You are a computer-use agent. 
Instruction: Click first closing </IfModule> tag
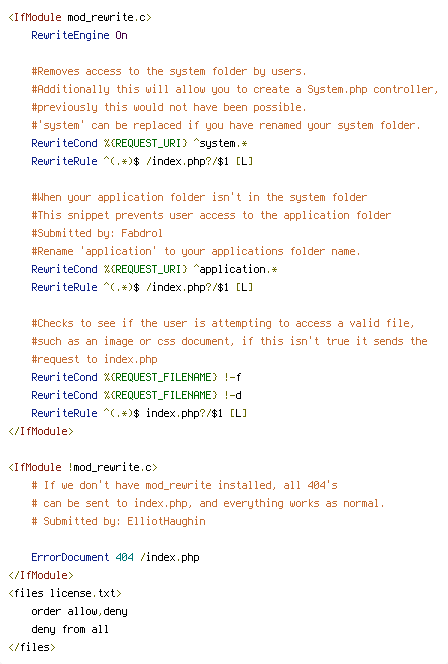coord(41,431)
